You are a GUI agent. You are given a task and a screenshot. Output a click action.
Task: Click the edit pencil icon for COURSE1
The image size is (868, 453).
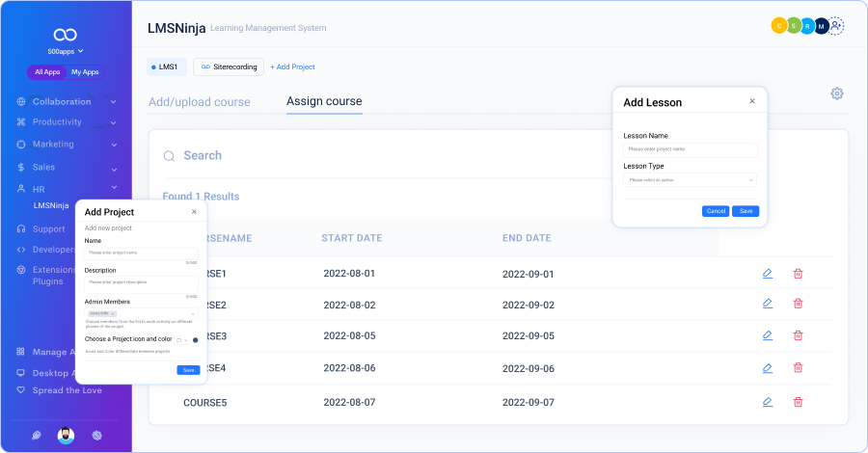point(767,274)
